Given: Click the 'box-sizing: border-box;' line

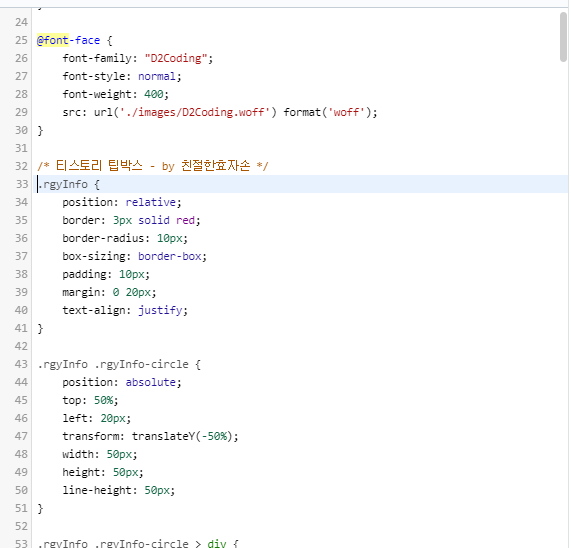Looking at the screenshot, I should [134, 256].
